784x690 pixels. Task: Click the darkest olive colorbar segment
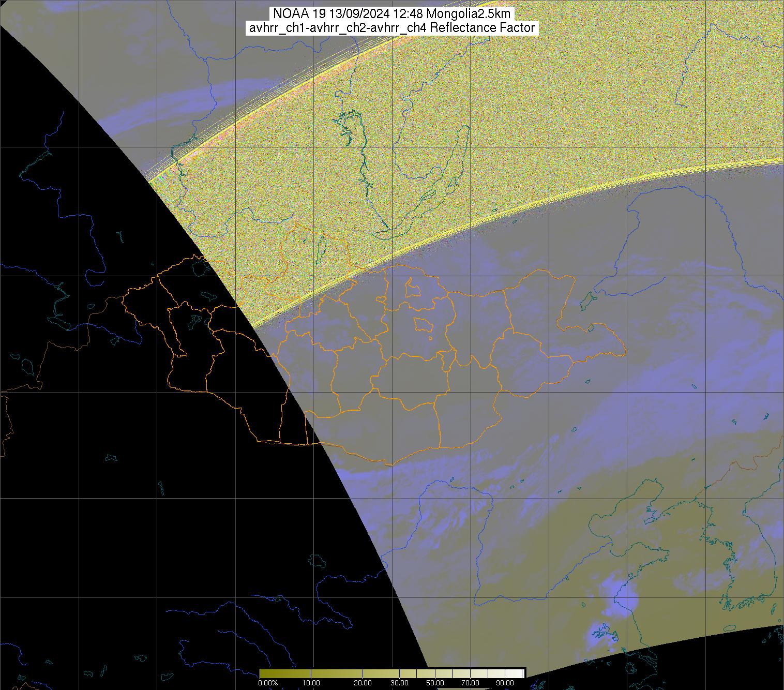point(285,673)
